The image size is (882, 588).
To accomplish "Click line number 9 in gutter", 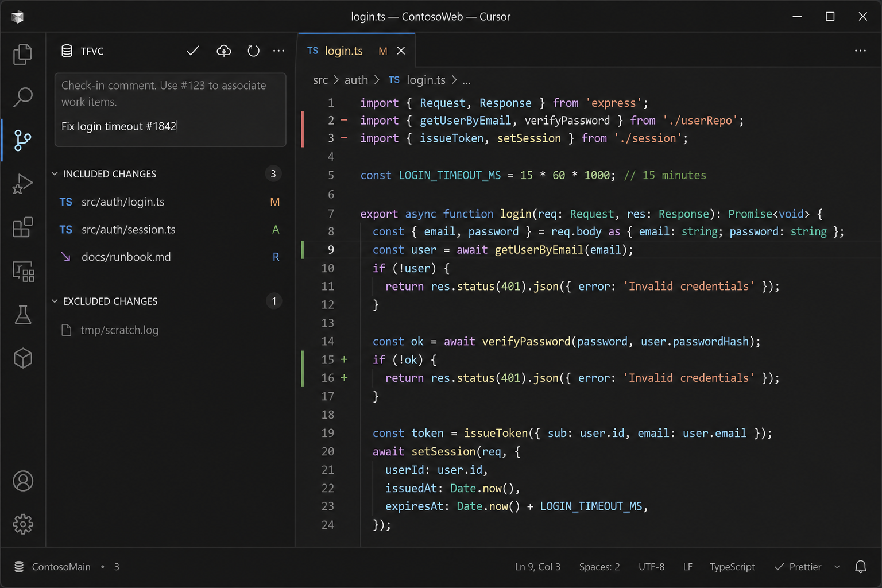I will tap(331, 250).
